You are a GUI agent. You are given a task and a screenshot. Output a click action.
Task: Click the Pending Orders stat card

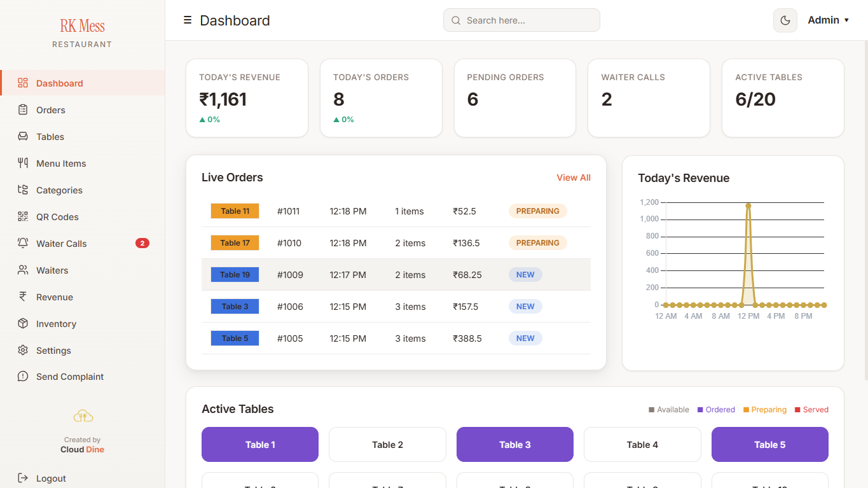[x=515, y=98]
